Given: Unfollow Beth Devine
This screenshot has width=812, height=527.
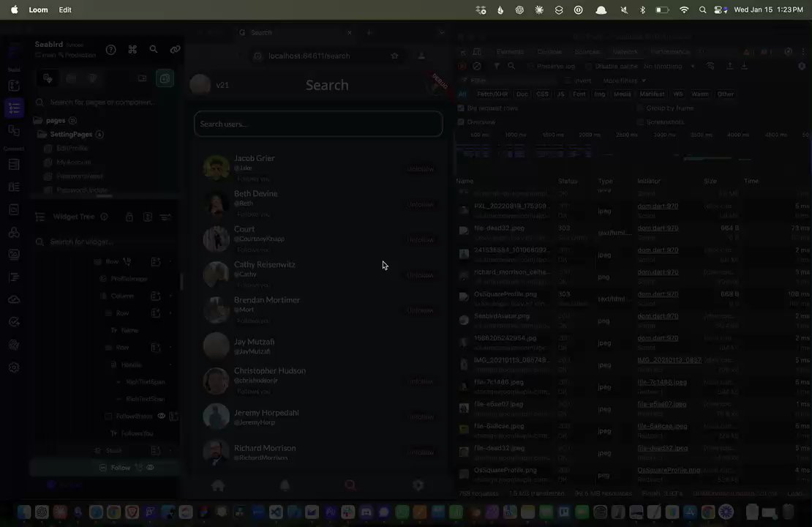Looking at the screenshot, I should coord(421,204).
